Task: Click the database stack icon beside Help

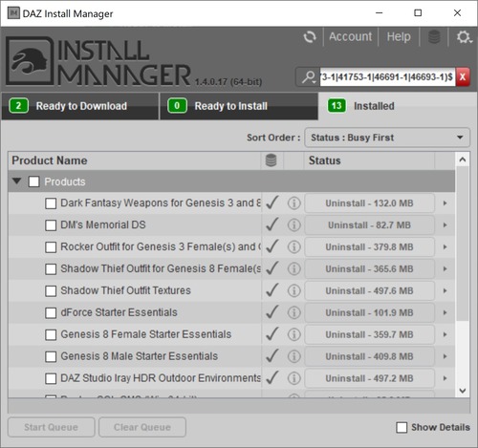Action: 434,37
